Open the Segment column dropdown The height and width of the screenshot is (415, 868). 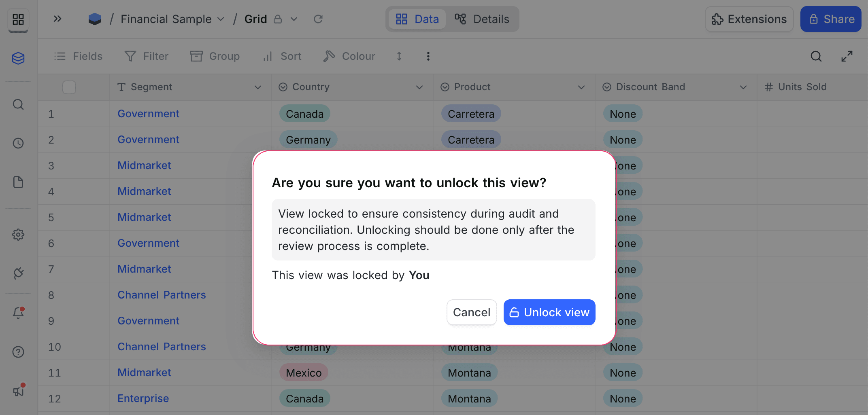click(258, 87)
